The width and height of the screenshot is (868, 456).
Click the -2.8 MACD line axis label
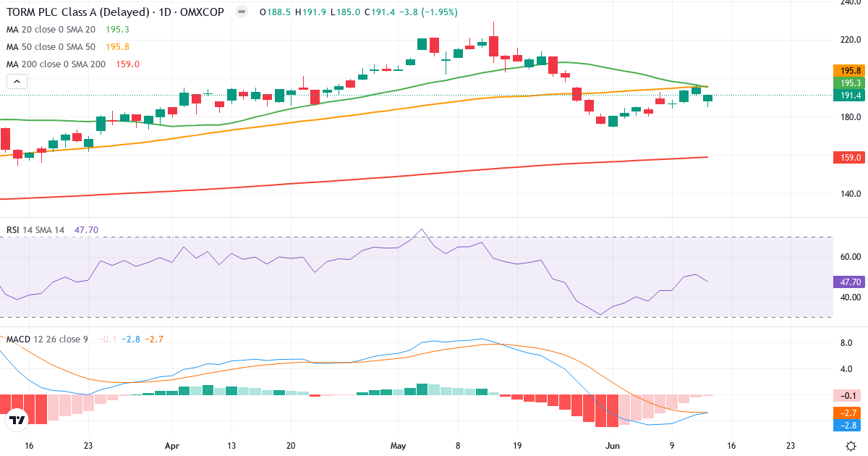tap(850, 425)
